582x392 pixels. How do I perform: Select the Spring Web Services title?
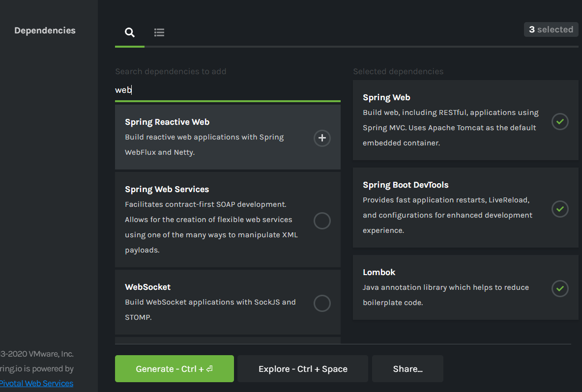pyautogui.click(x=167, y=189)
